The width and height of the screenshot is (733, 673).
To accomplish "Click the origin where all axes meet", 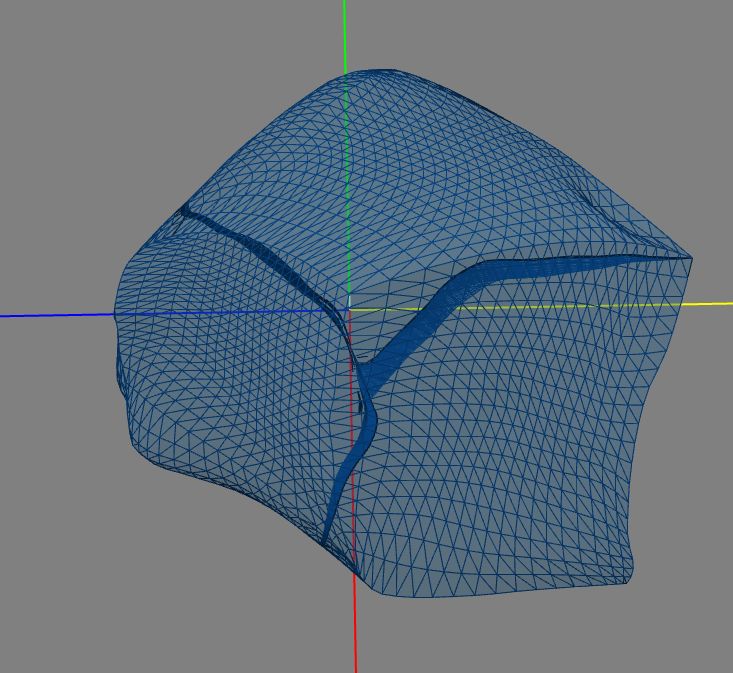I will coord(349,309).
